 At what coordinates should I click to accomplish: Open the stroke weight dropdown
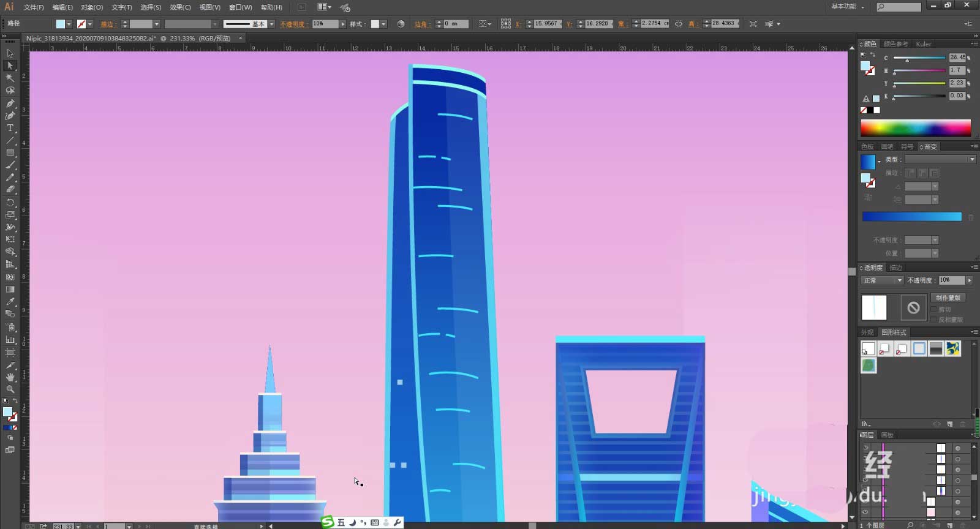[x=157, y=24]
